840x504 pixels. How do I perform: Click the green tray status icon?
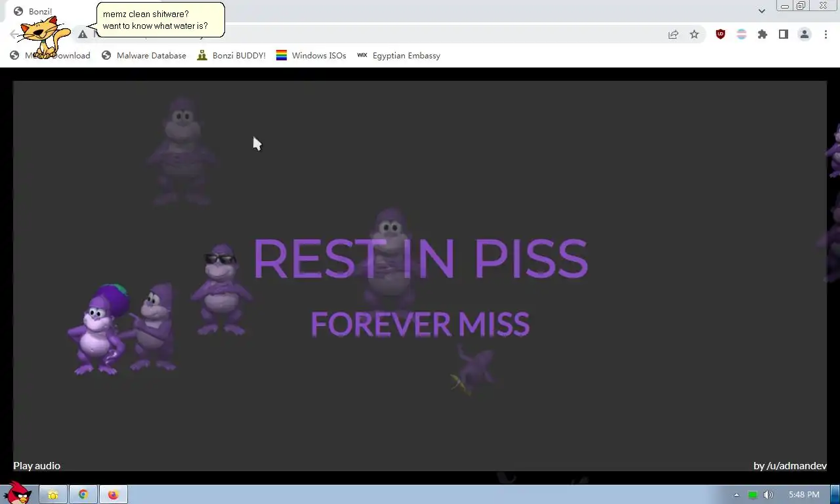(753, 495)
